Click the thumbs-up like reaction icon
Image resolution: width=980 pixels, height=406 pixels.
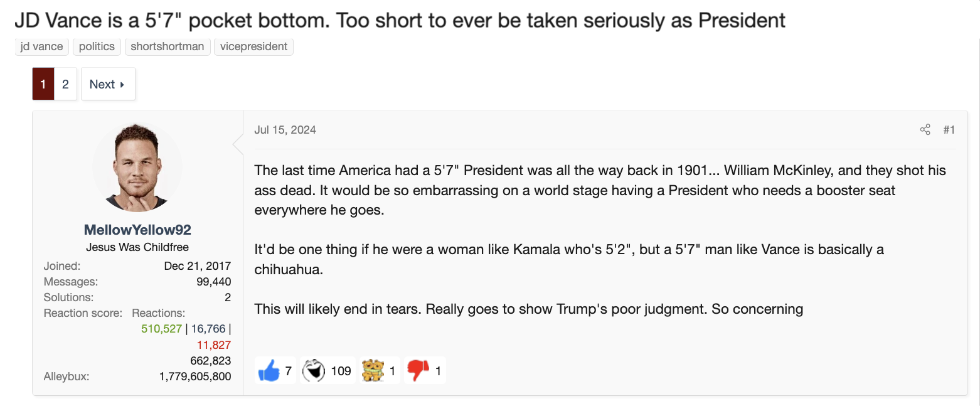269,371
